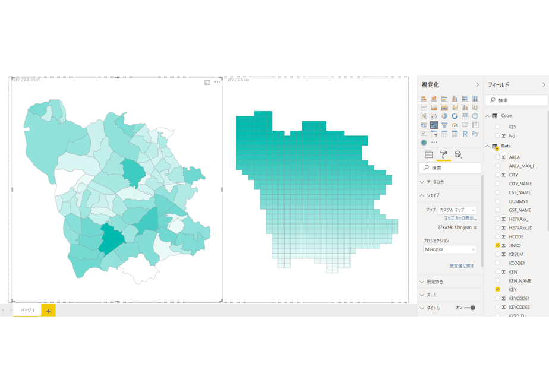Switch to the ページ 1 tab
This screenshot has width=549, height=392.
click(x=27, y=310)
